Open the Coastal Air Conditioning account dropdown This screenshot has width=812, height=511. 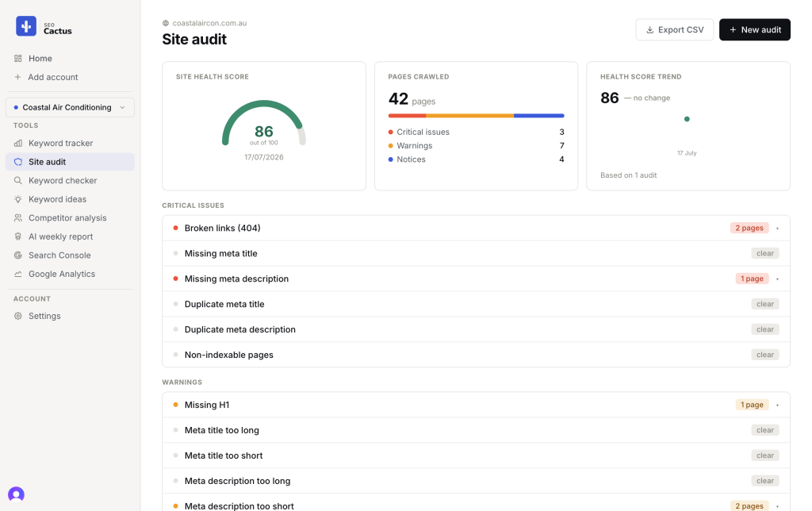coord(70,107)
